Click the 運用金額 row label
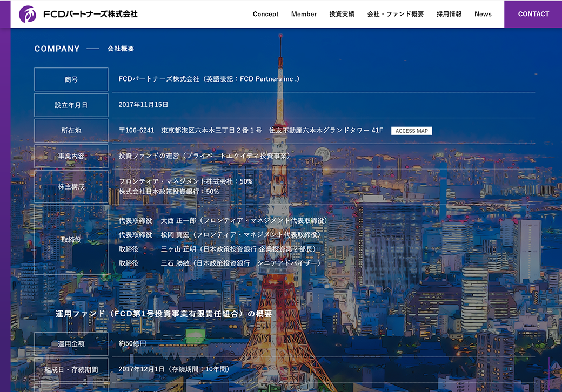The height and width of the screenshot is (392, 562). point(71,343)
